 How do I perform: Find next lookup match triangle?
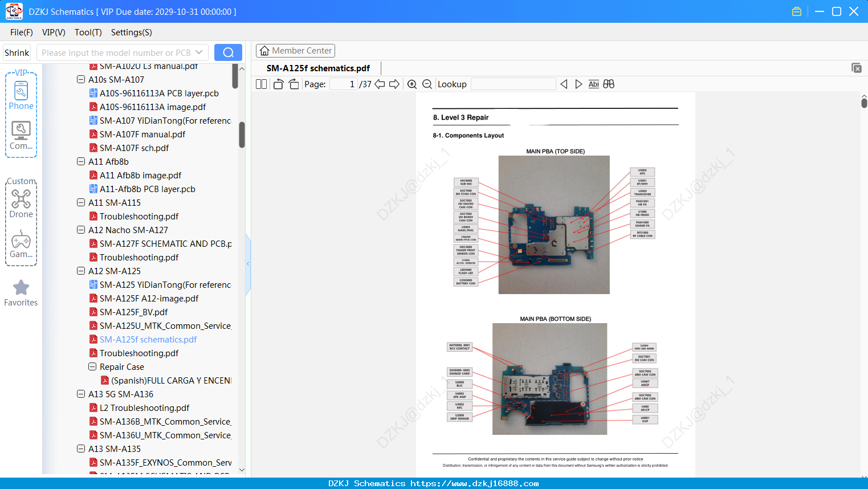(x=578, y=84)
